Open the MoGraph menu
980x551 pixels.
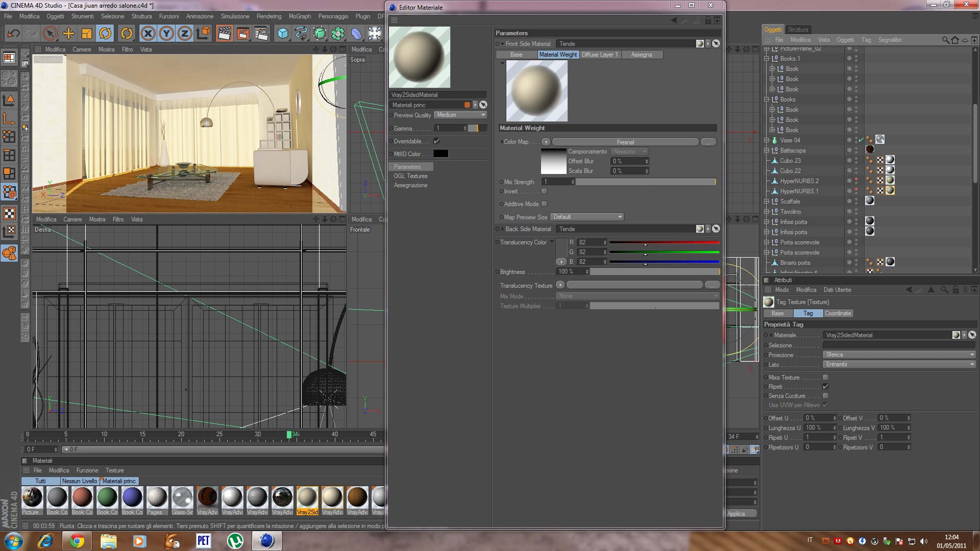coord(300,16)
